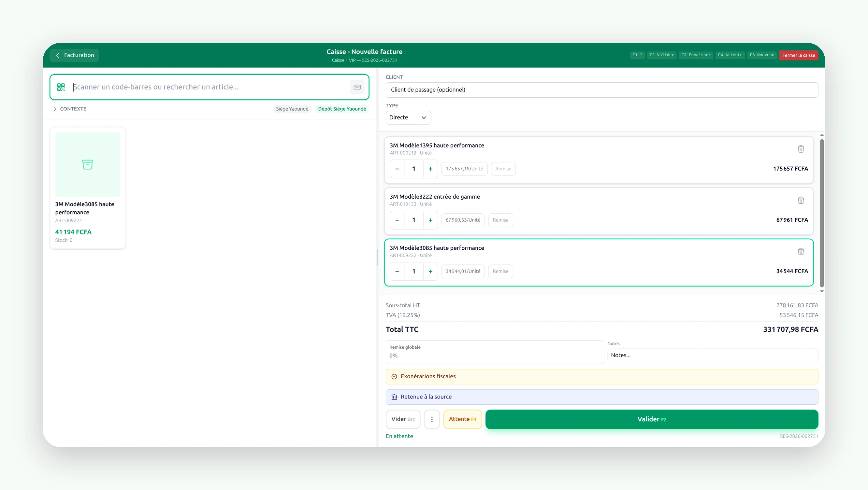Click the cart scrollbar down arrow
The image size is (868, 490).
822,291
